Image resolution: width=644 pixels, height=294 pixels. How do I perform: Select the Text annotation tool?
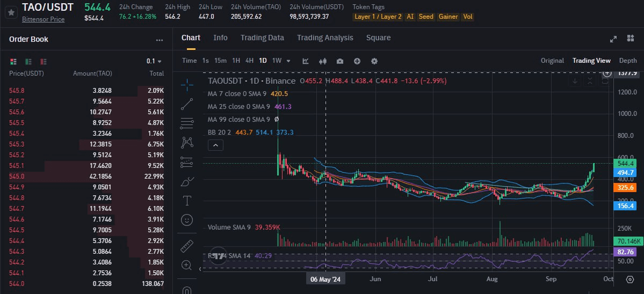tap(187, 201)
